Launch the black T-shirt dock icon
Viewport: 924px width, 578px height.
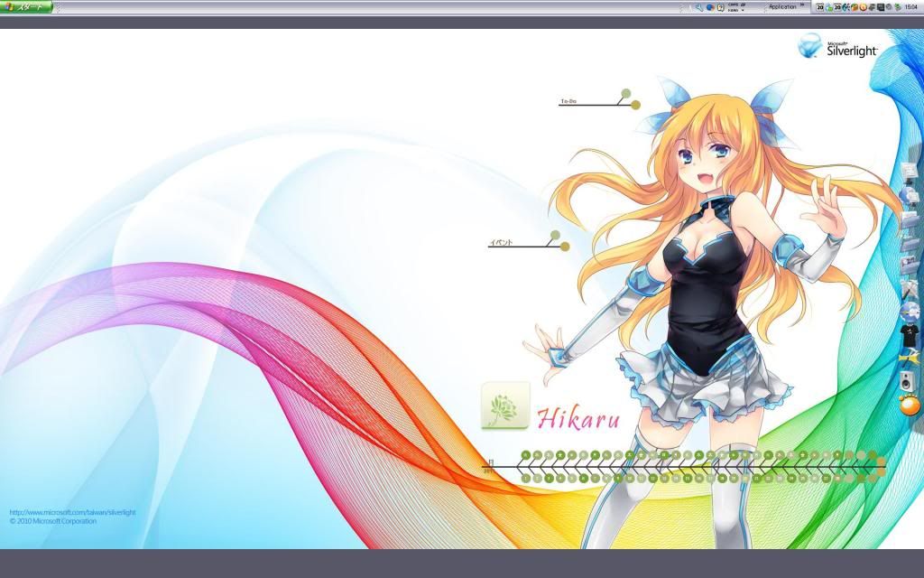coord(910,336)
